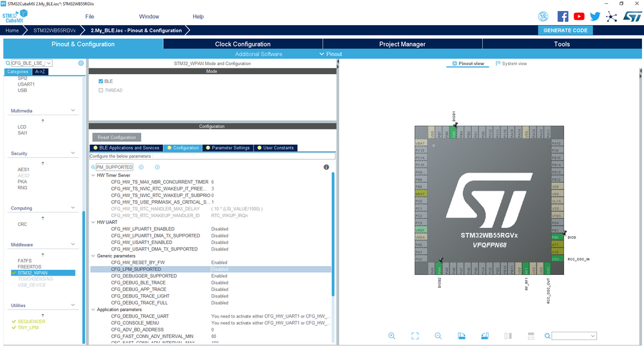This screenshot has height=349, width=644.
Task: Open the YouTube icon link
Action: [x=579, y=16]
